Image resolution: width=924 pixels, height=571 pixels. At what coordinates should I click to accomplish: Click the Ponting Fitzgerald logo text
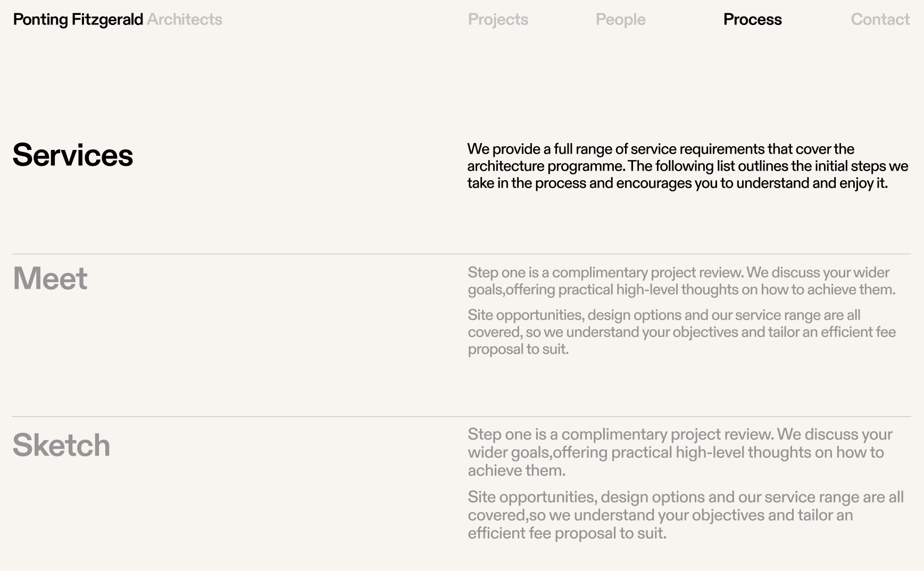78,20
